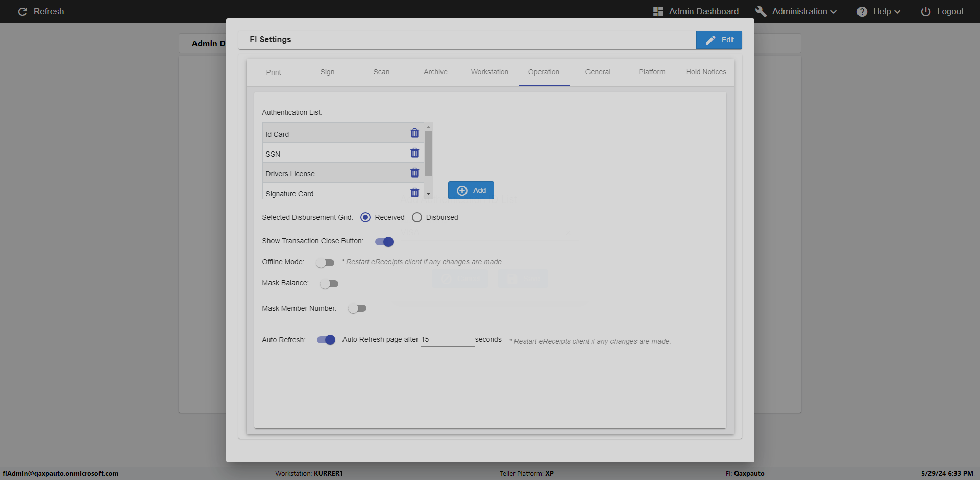The image size is (980, 480).
Task: Click the pencil Edit button
Action: pyautogui.click(x=719, y=40)
